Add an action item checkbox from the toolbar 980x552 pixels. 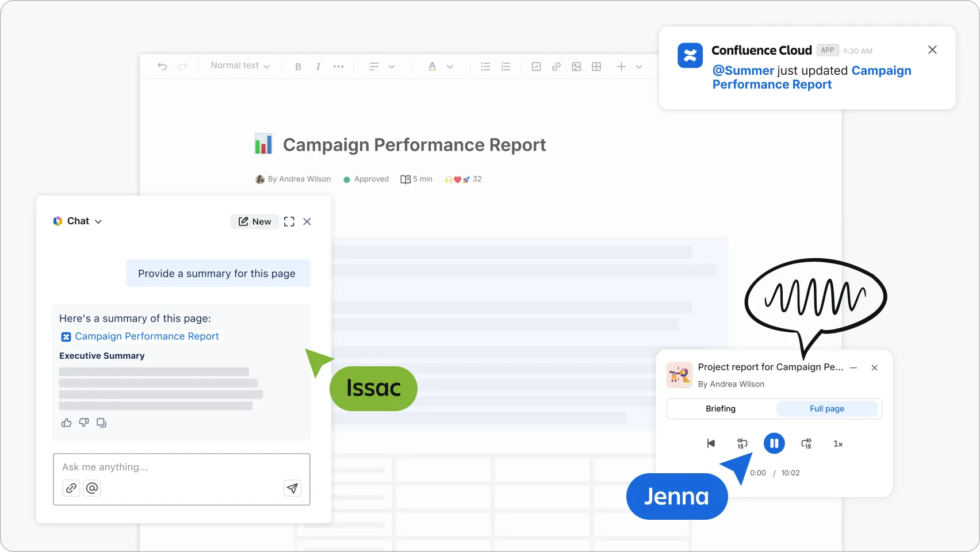[535, 67]
